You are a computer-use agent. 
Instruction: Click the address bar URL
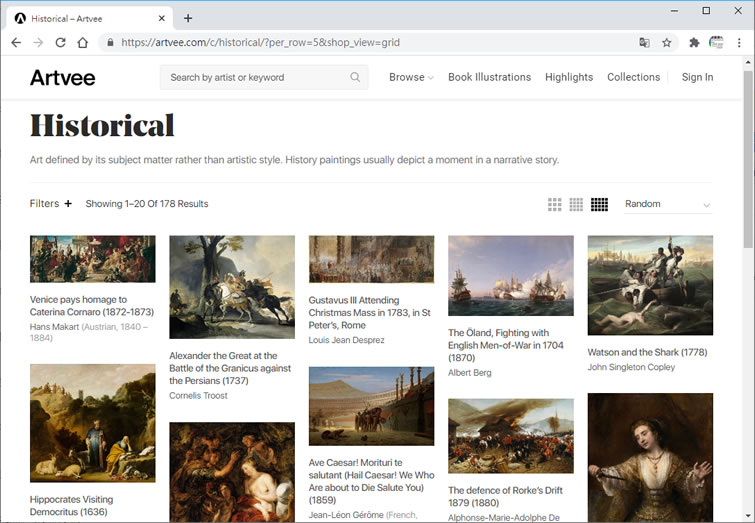point(260,42)
